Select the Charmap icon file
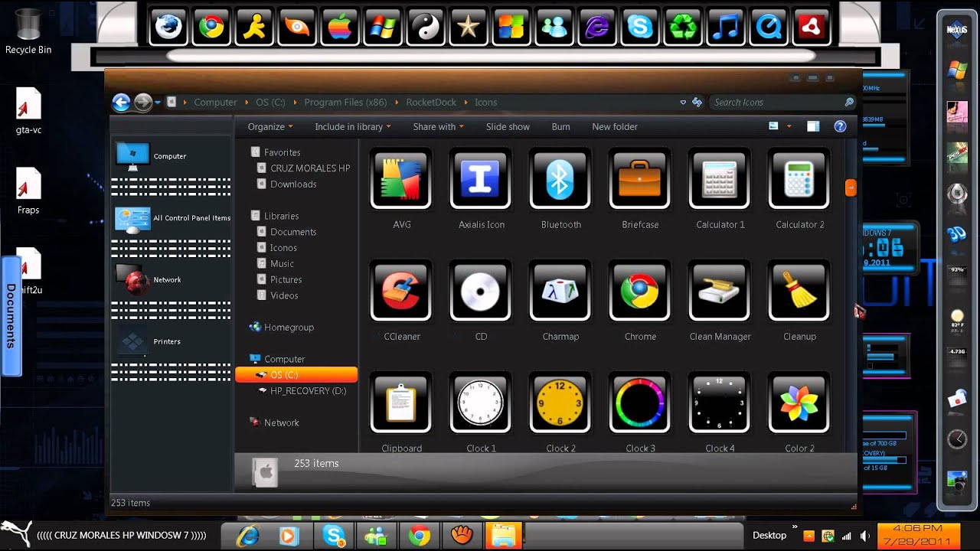This screenshot has width=980, height=551. (x=560, y=299)
